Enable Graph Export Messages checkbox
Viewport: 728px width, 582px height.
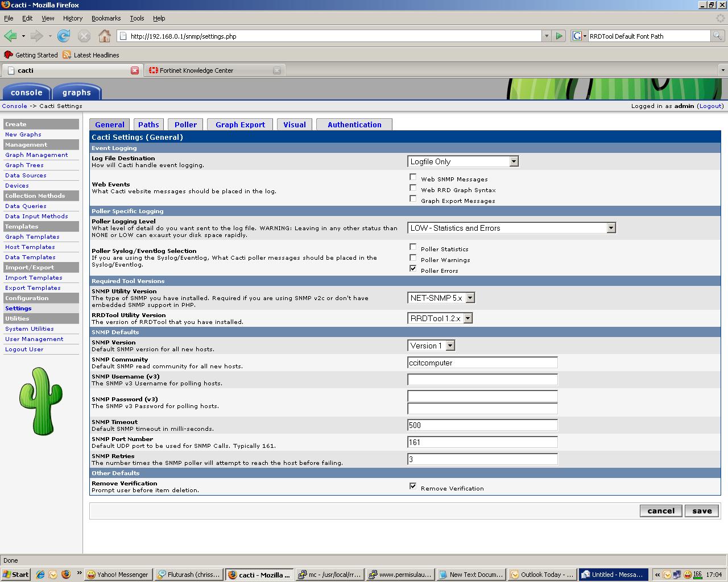[x=413, y=198]
